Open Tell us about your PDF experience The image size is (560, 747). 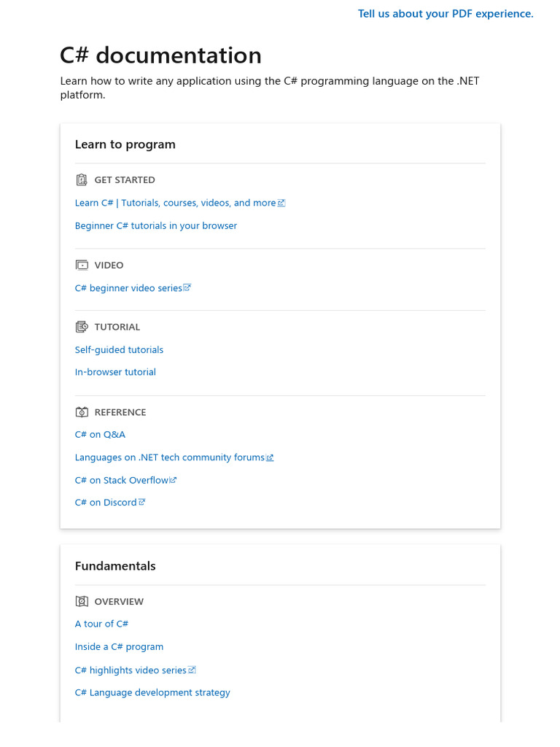(x=446, y=13)
